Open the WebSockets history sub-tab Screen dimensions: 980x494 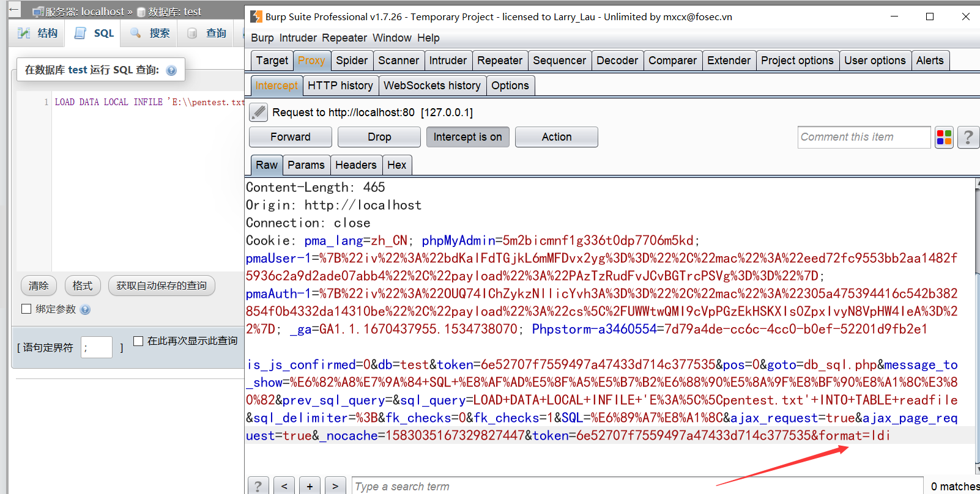click(x=432, y=86)
